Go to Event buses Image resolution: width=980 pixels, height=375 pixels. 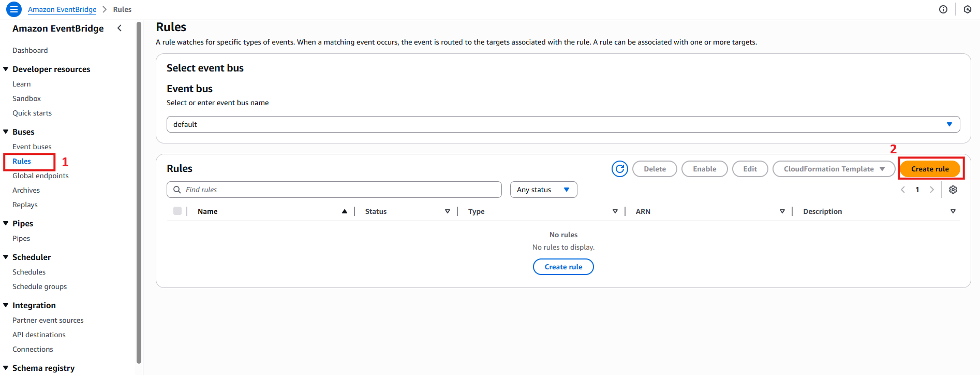pyautogui.click(x=32, y=147)
